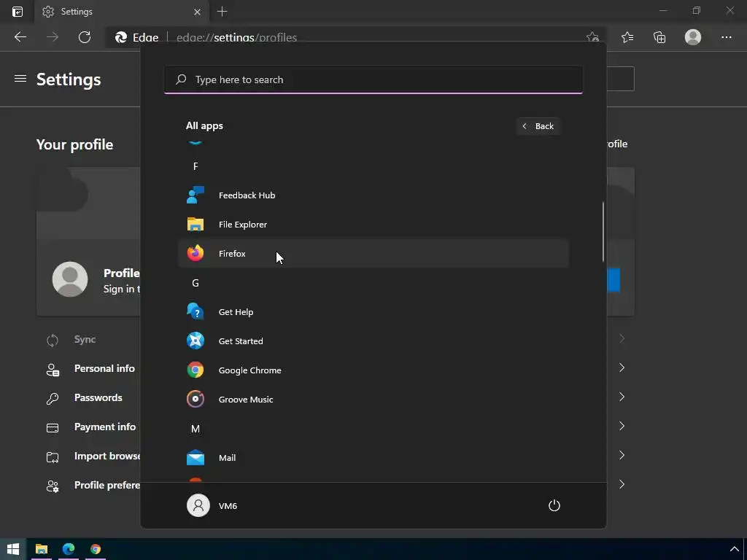
Task: Refresh the Edge settings page
Action: [85, 37]
